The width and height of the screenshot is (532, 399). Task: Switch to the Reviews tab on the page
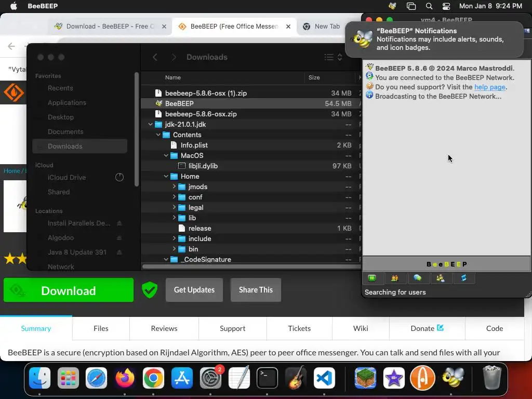(164, 328)
